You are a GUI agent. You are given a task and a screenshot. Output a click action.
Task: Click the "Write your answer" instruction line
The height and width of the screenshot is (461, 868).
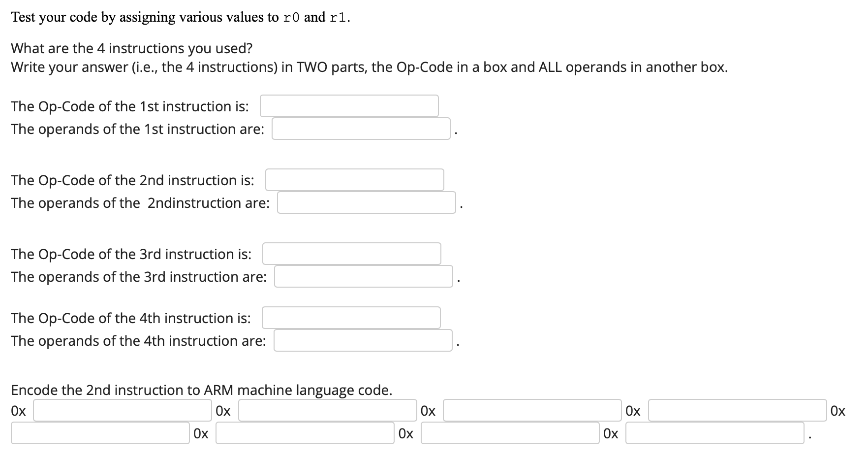click(x=369, y=67)
